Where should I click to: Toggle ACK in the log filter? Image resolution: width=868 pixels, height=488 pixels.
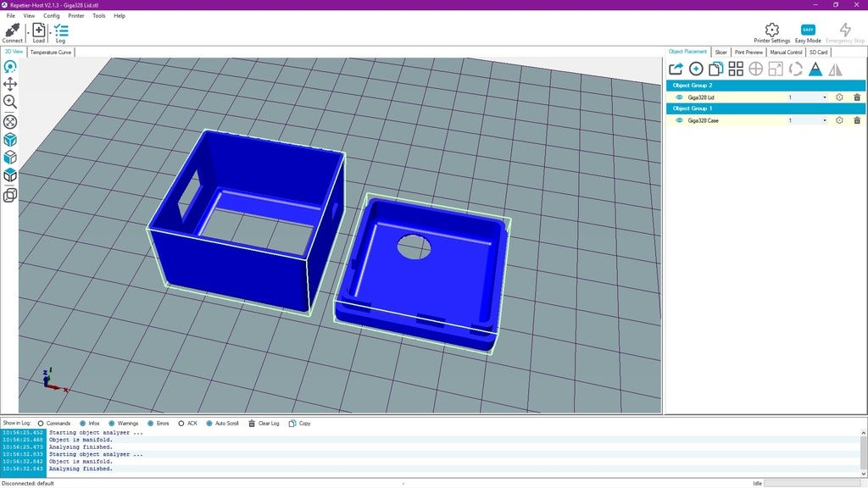[x=187, y=424]
